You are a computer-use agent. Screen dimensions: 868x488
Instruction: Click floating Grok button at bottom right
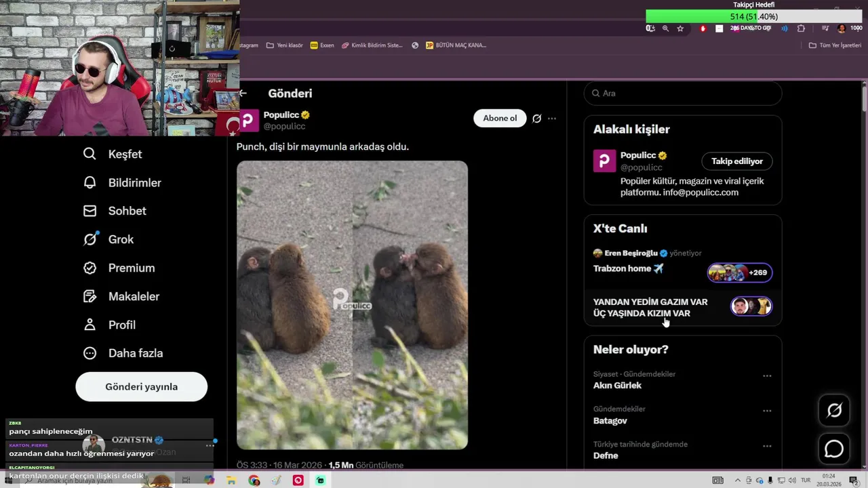(x=834, y=410)
